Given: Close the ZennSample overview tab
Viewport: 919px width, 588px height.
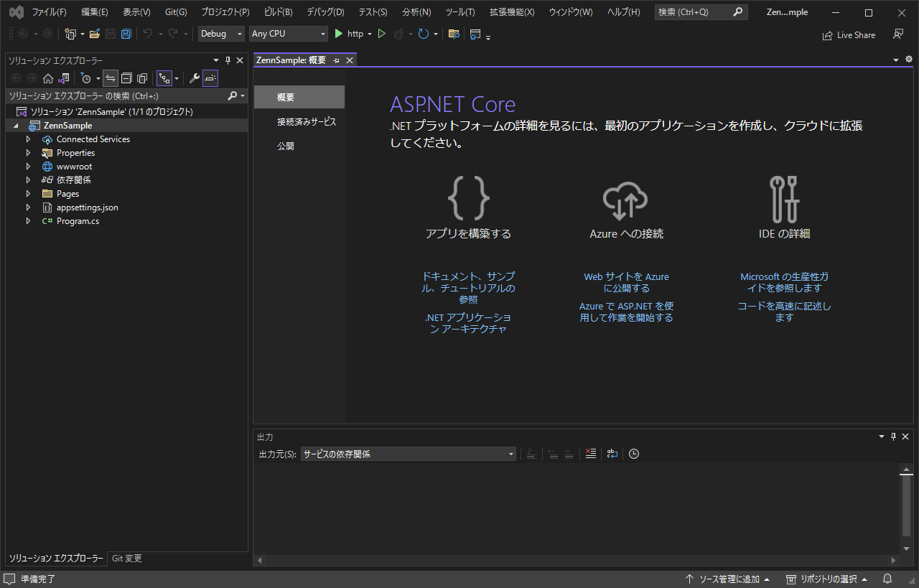Looking at the screenshot, I should 350,60.
